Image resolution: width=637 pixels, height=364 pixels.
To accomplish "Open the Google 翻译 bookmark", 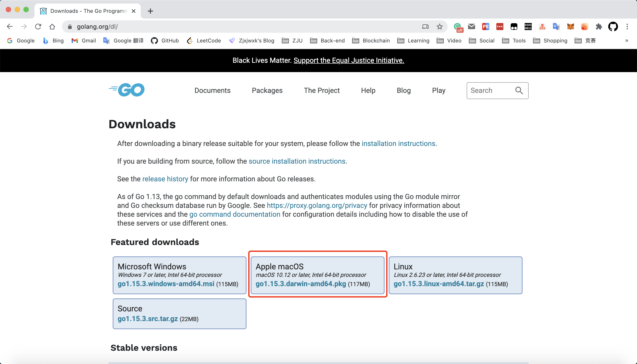I will (123, 40).
